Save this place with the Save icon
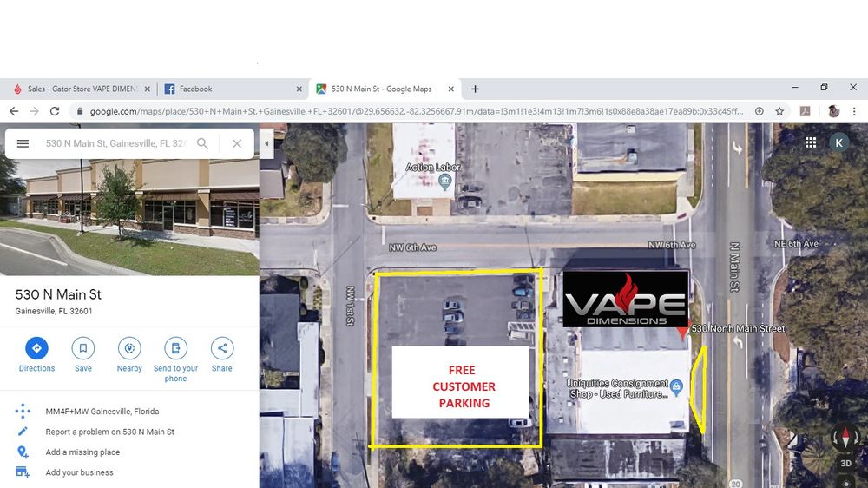Image resolution: width=868 pixels, height=488 pixels. click(83, 348)
